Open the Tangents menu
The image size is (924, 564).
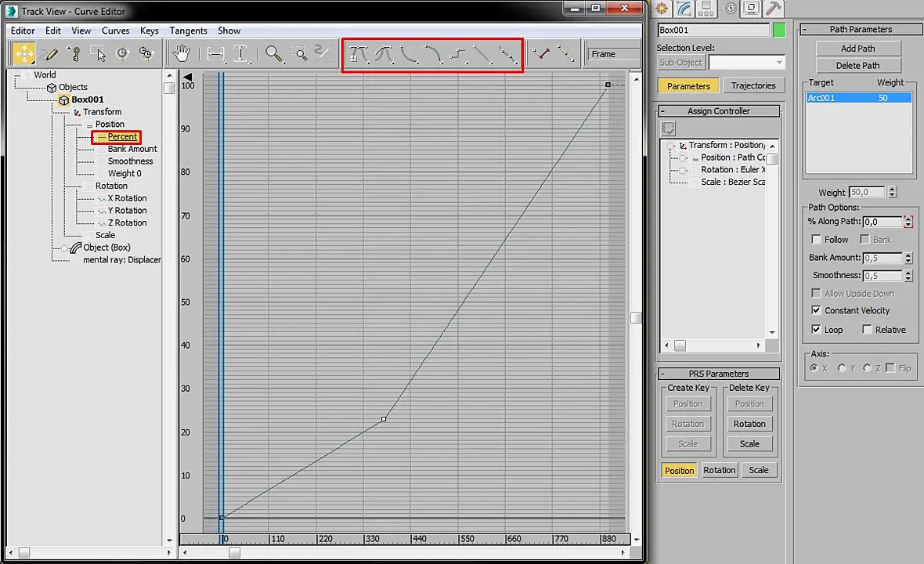[188, 31]
